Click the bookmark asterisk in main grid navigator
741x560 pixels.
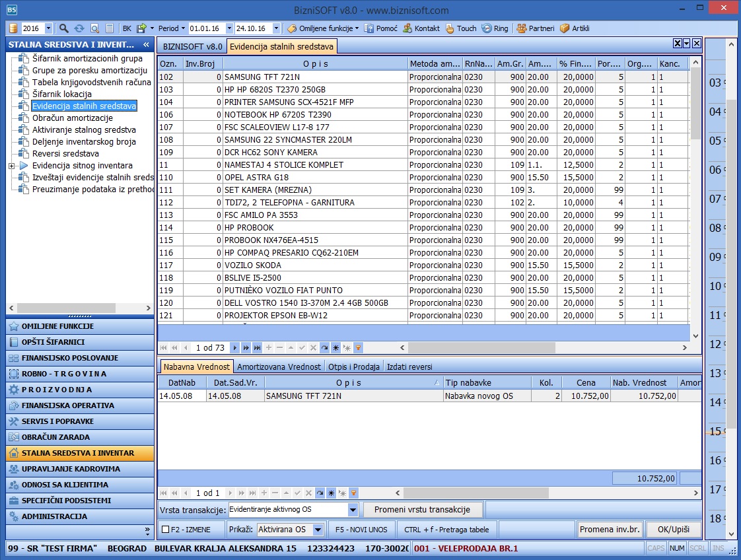point(336,348)
